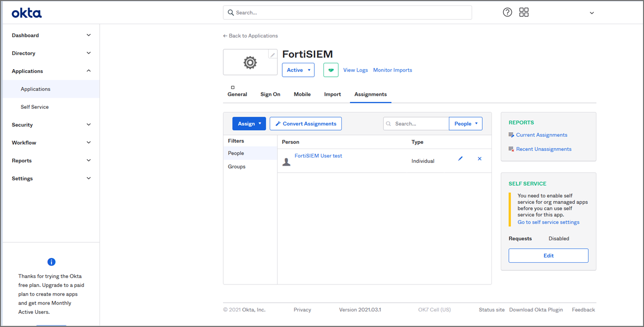
Task: Click the magnifier icon in top search bar
Action: [x=231, y=13]
